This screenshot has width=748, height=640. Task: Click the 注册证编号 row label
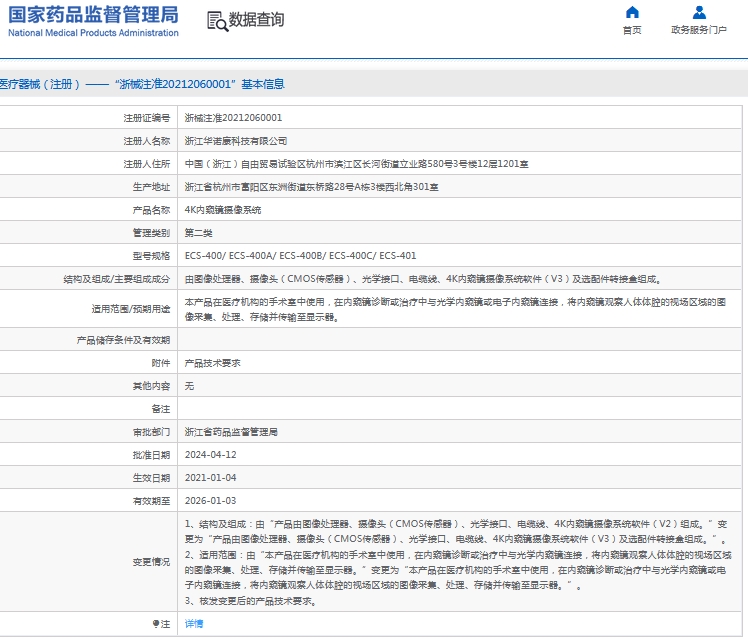pyautogui.click(x=146, y=118)
